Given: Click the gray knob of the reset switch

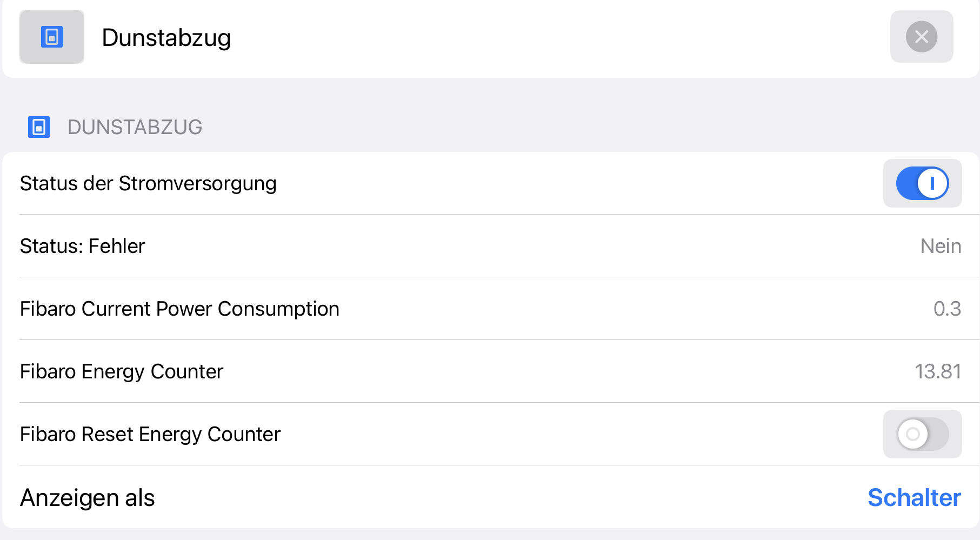Looking at the screenshot, I should coord(912,434).
